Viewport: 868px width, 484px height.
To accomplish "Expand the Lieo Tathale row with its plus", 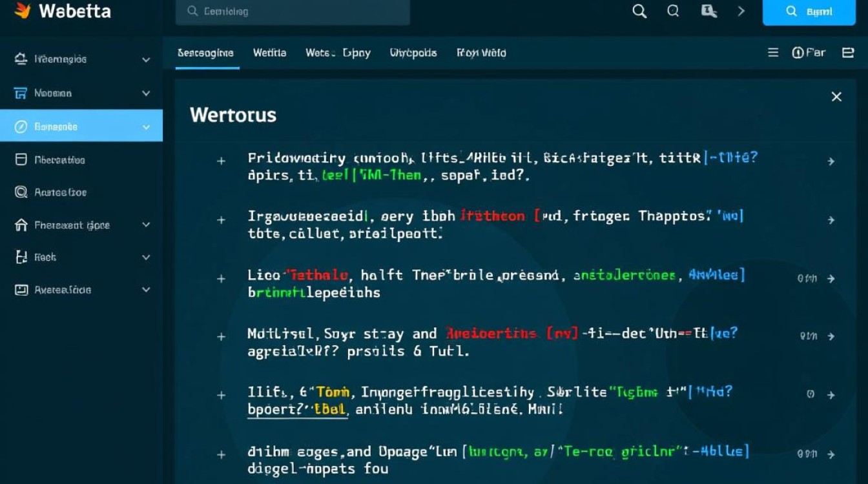I will [x=221, y=279].
